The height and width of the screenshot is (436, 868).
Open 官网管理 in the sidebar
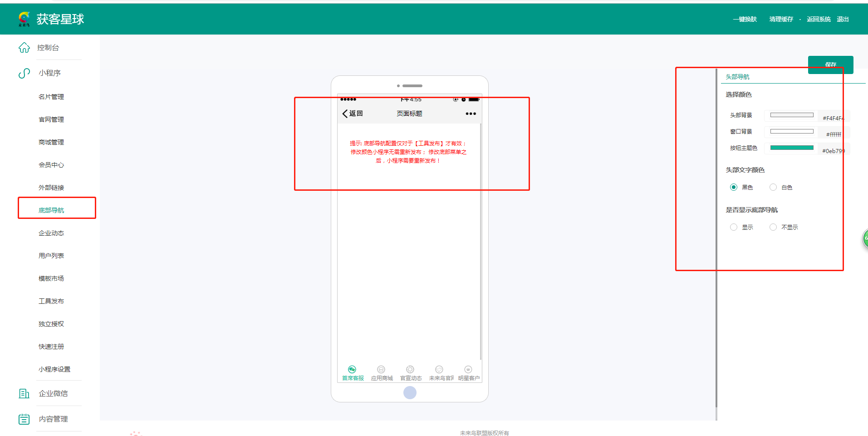[51, 119]
